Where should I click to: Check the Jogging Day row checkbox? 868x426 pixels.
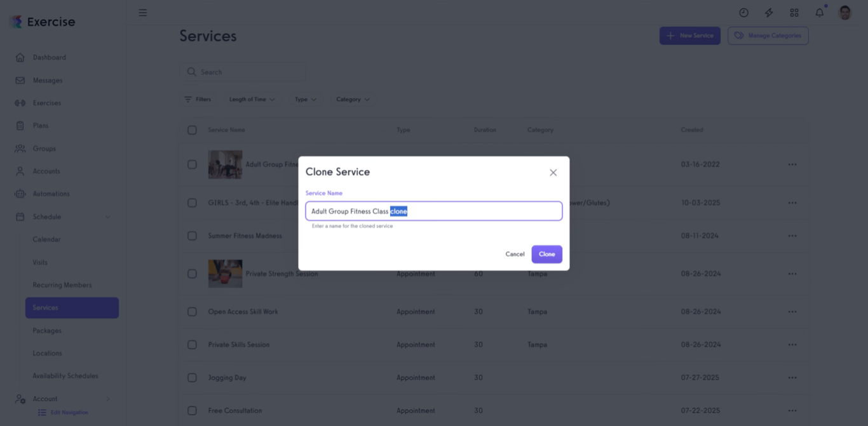pyautogui.click(x=192, y=377)
